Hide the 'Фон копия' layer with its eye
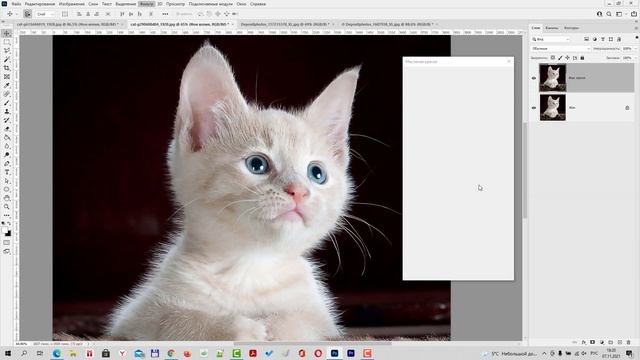This screenshot has height=360, width=640. (x=534, y=78)
